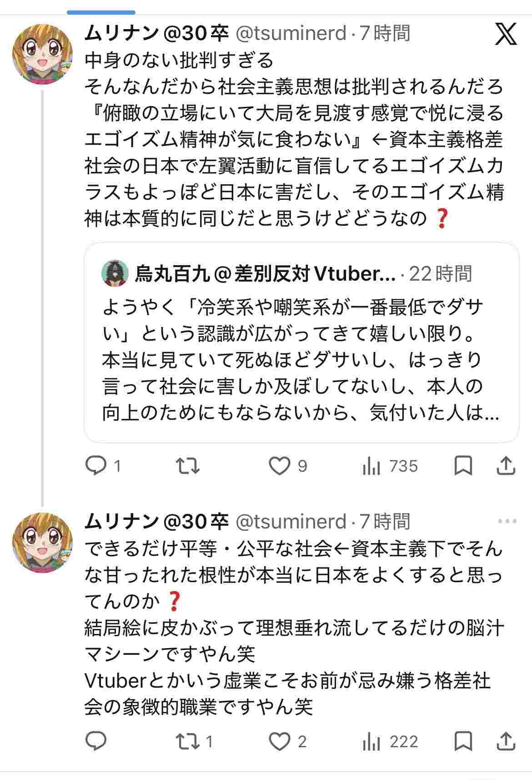Open the second tweet's profile avatar

[x=42, y=542]
